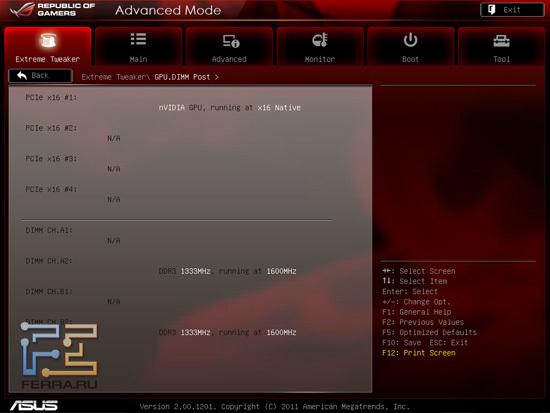Screen dimensions: 550x413
Task: Select the DIMM CH.B1 label
Action: (x=49, y=291)
